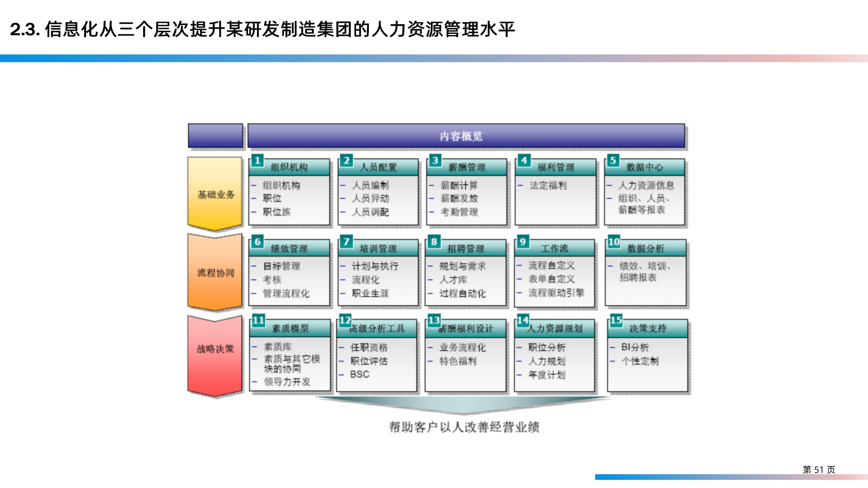Select number badge 4 on 福利管理
Screen dimensions: 868x488
524,160
